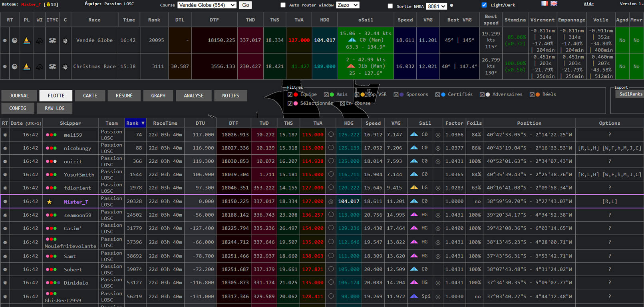
Task: Uncheck the Sélectionnés filter
Action: click(290, 104)
